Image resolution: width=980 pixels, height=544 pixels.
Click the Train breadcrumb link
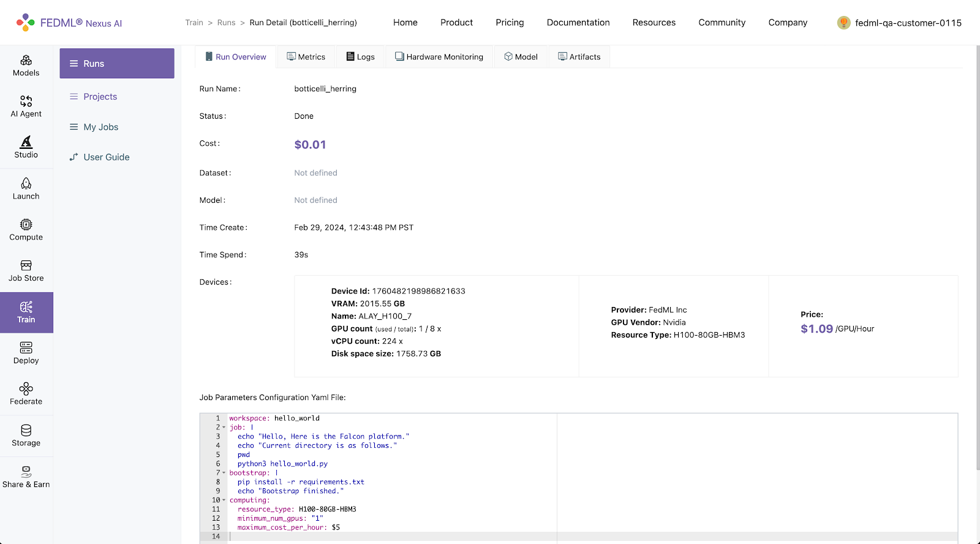click(x=194, y=23)
